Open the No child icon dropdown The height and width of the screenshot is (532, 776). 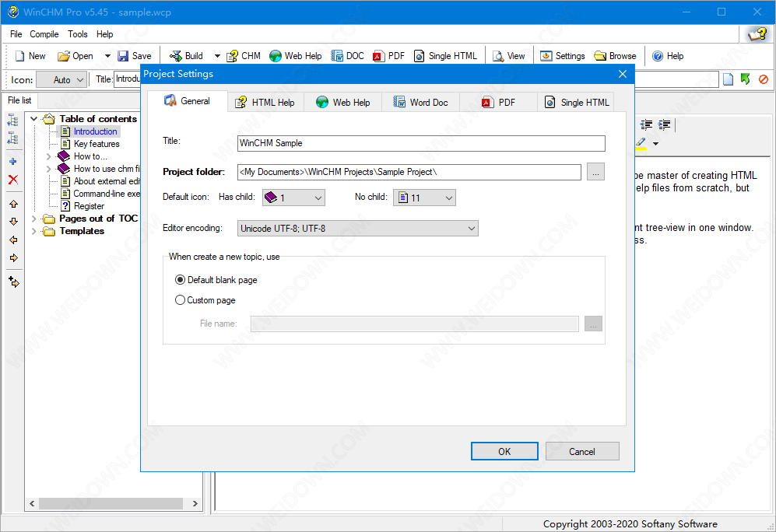(424, 198)
